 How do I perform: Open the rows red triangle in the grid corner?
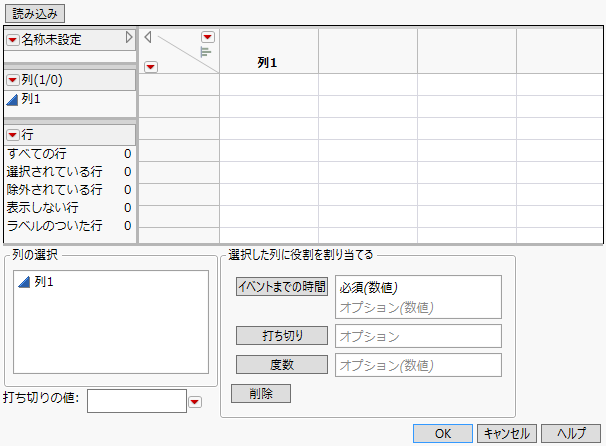(150, 67)
